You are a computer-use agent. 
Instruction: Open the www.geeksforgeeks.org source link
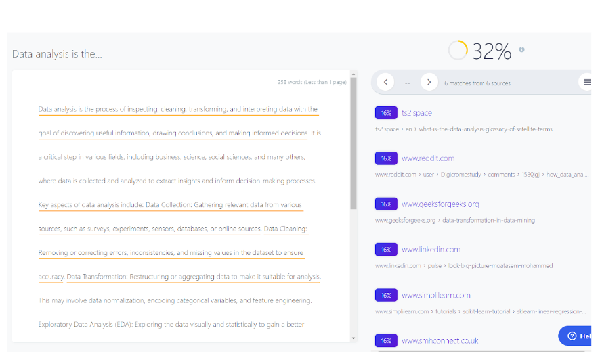tap(440, 204)
